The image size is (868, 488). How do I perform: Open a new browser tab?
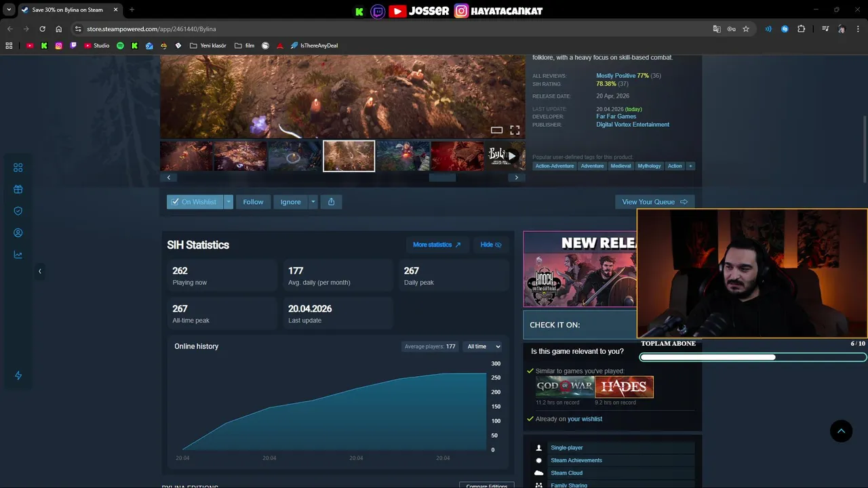(132, 9)
